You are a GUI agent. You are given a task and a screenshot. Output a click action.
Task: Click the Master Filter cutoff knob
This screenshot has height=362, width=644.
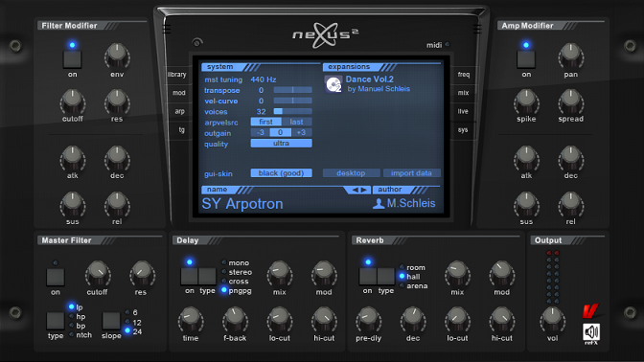(x=98, y=274)
